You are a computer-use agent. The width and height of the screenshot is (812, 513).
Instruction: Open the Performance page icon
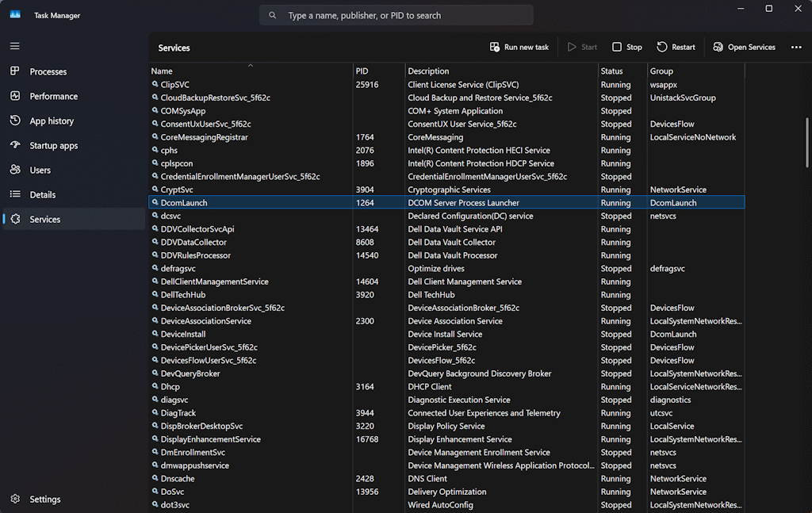(x=15, y=96)
